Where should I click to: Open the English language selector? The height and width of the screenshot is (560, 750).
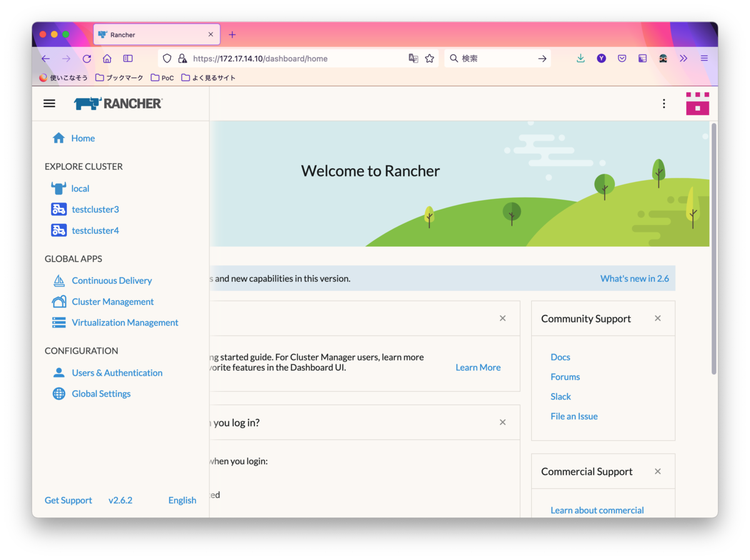[182, 500]
